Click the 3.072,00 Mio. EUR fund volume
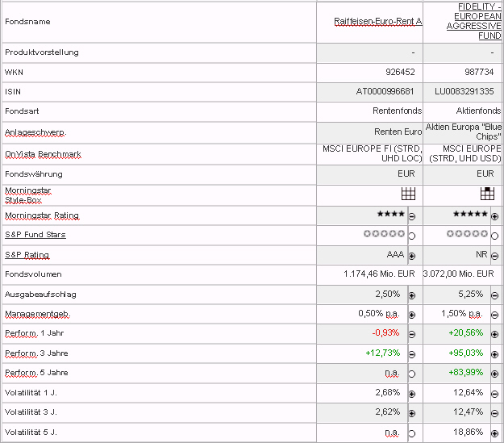Image resolution: width=504 pixels, height=443 pixels. coord(458,274)
